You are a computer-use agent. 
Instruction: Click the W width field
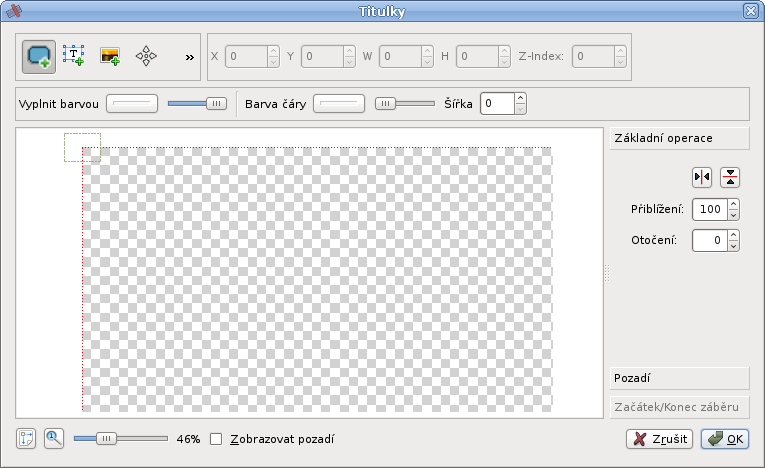401,57
